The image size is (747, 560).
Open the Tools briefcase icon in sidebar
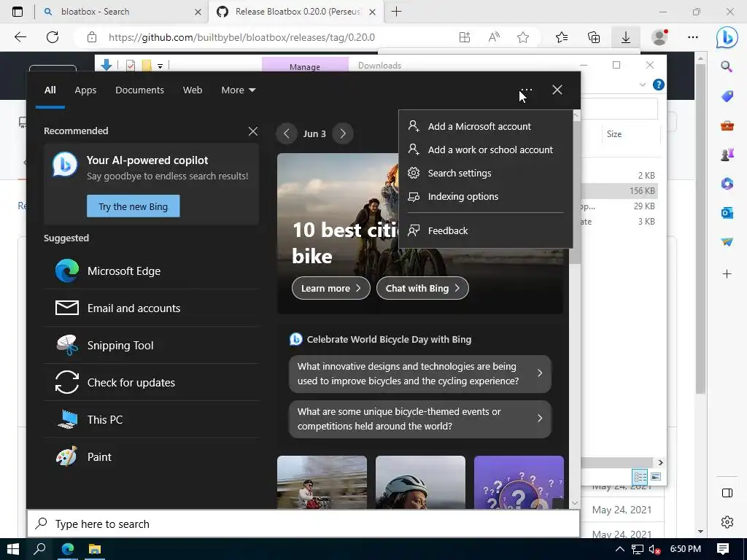tap(727, 125)
